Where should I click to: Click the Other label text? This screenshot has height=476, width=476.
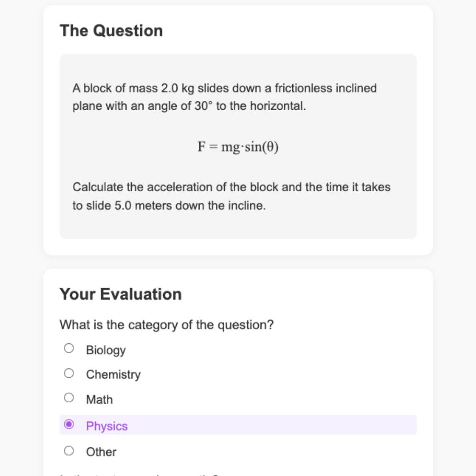pos(101,452)
